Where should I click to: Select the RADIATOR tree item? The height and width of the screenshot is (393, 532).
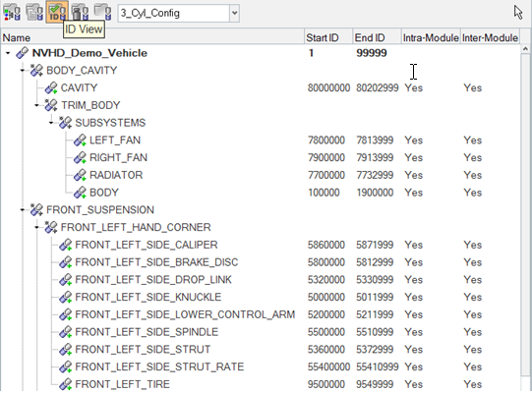click(116, 175)
